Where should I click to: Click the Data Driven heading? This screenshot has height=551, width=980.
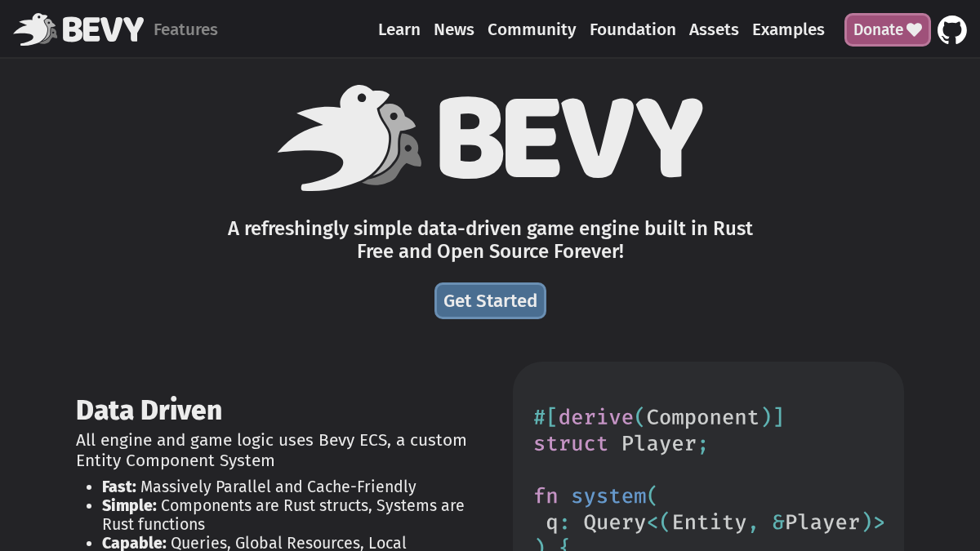click(149, 410)
